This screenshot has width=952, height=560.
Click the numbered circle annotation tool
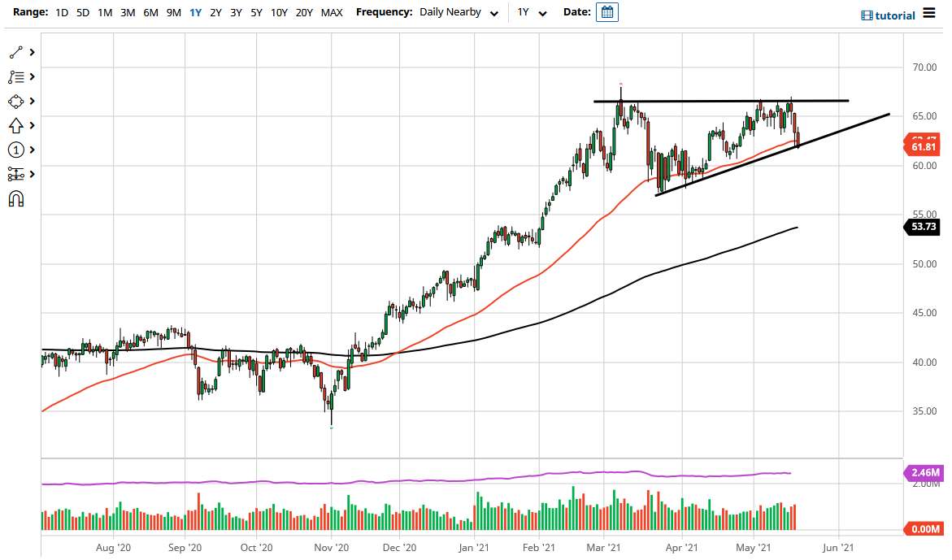tap(16, 150)
